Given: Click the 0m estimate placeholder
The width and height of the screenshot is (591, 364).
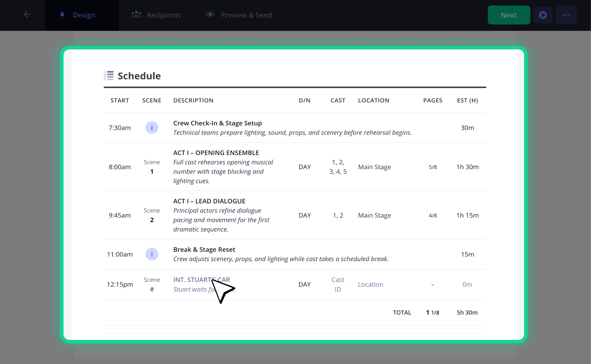Looking at the screenshot, I should tap(467, 284).
